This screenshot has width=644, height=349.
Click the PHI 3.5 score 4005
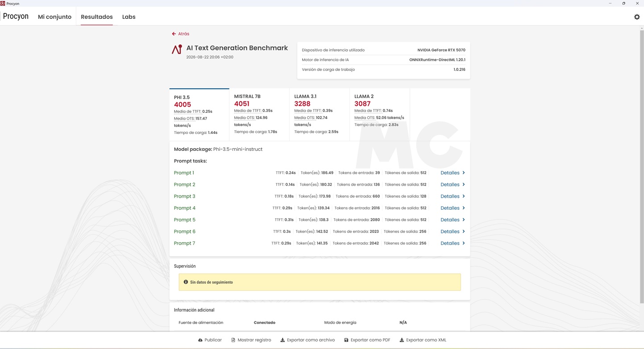coord(183,104)
